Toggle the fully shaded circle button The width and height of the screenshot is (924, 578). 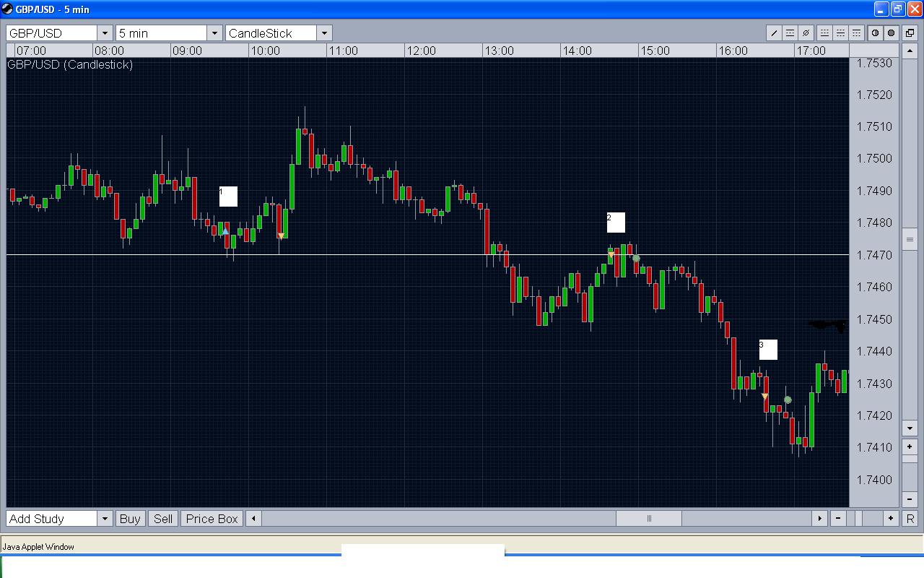(892, 33)
